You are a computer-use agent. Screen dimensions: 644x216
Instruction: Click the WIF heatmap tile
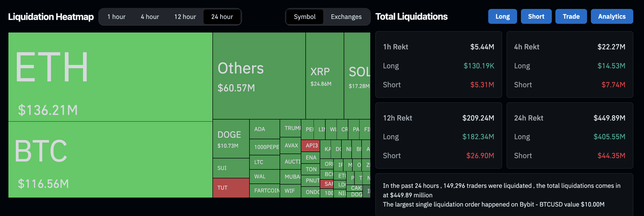[x=291, y=191]
